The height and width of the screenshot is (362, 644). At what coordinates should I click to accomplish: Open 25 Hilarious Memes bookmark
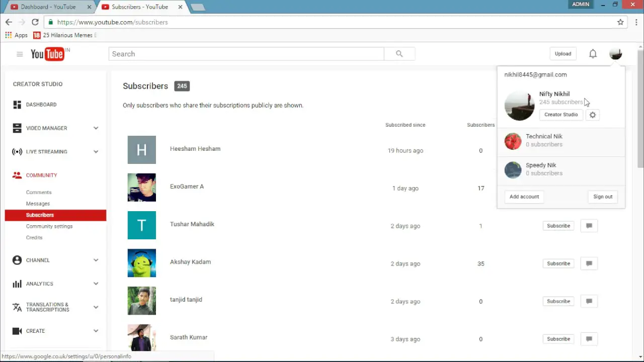(65, 35)
